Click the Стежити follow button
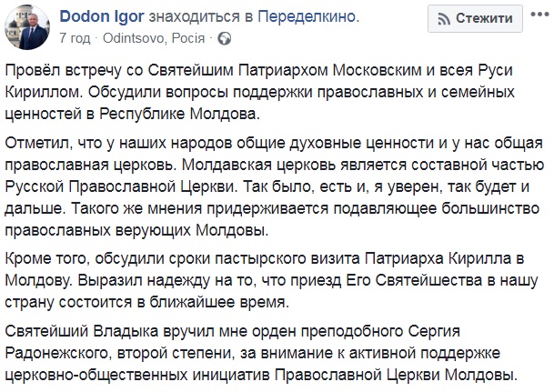This screenshot has width=554, height=392. pyautogui.click(x=475, y=18)
